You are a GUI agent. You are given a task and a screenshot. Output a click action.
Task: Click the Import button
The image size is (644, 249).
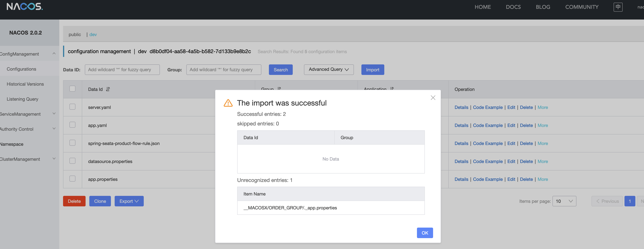pyautogui.click(x=372, y=69)
